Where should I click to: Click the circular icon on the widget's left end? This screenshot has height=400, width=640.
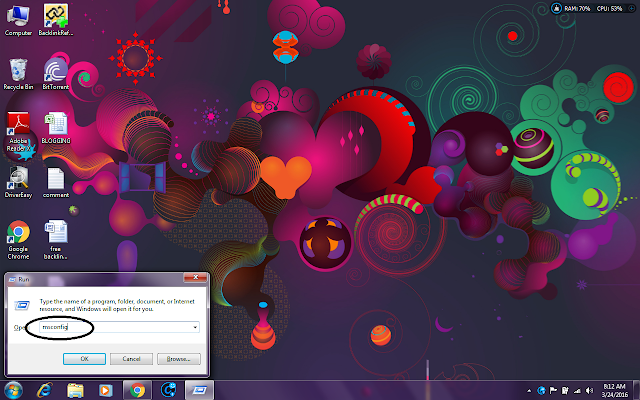(556, 8)
